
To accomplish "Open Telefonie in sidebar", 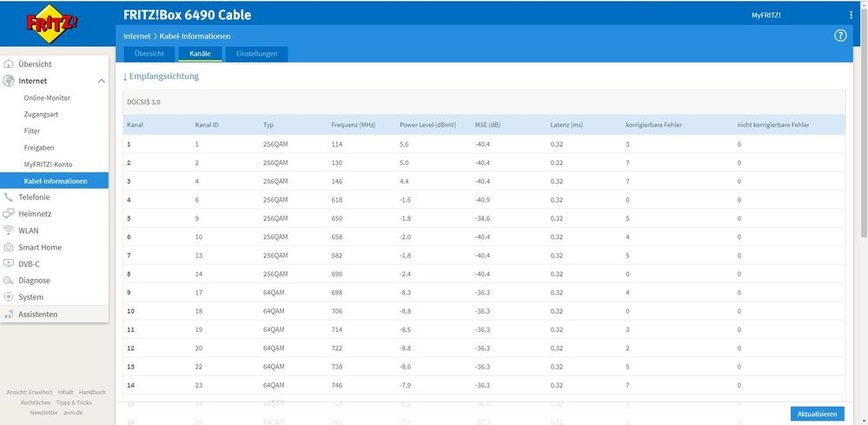I will pos(35,197).
